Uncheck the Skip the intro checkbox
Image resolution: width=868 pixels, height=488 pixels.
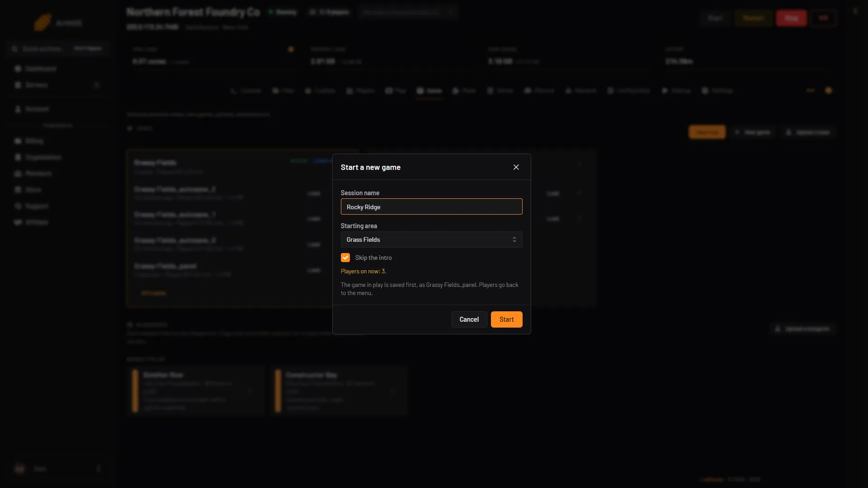tap(345, 258)
